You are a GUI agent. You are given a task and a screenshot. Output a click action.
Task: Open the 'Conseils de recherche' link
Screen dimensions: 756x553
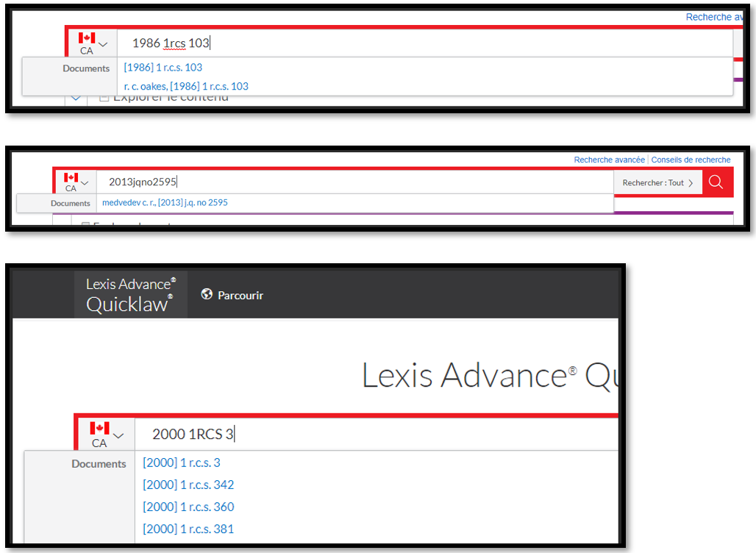tap(691, 160)
